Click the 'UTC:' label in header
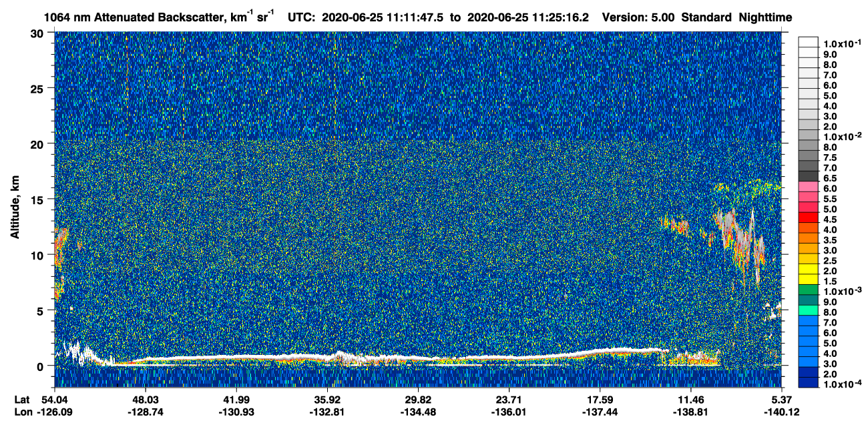868x445 pixels. pos(302,17)
